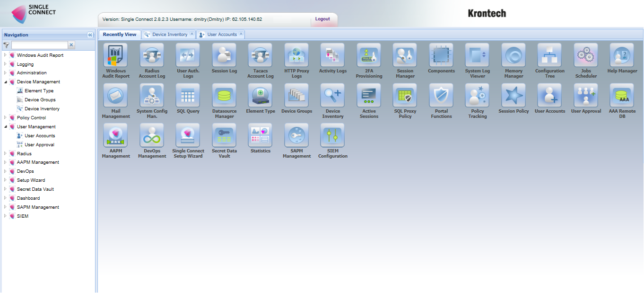Select Device Inventory in navigation tree

(x=42, y=109)
